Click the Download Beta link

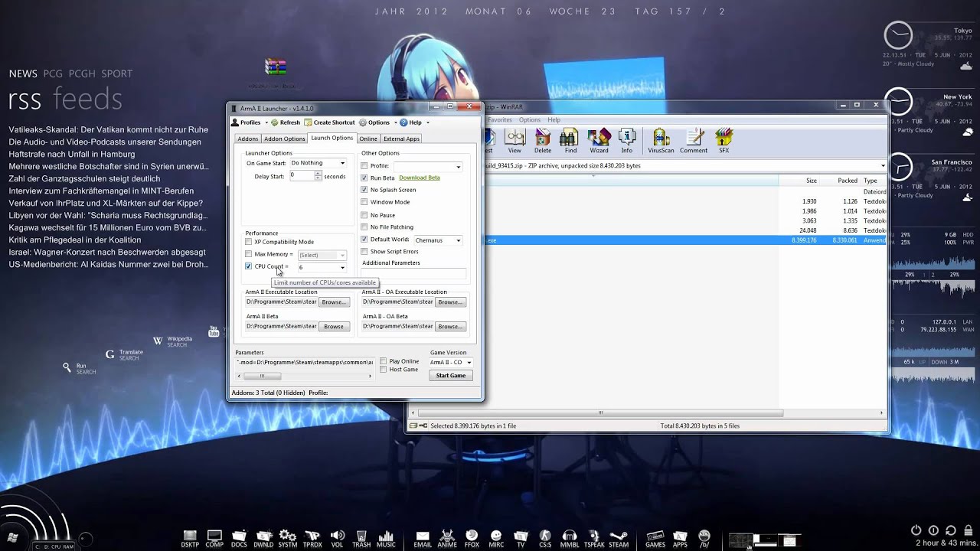420,178
